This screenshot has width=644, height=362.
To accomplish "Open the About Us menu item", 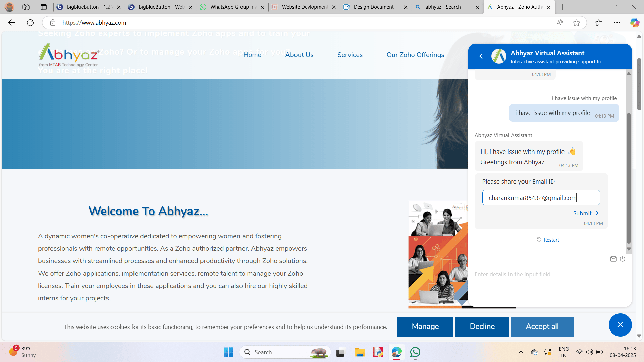I will [299, 55].
